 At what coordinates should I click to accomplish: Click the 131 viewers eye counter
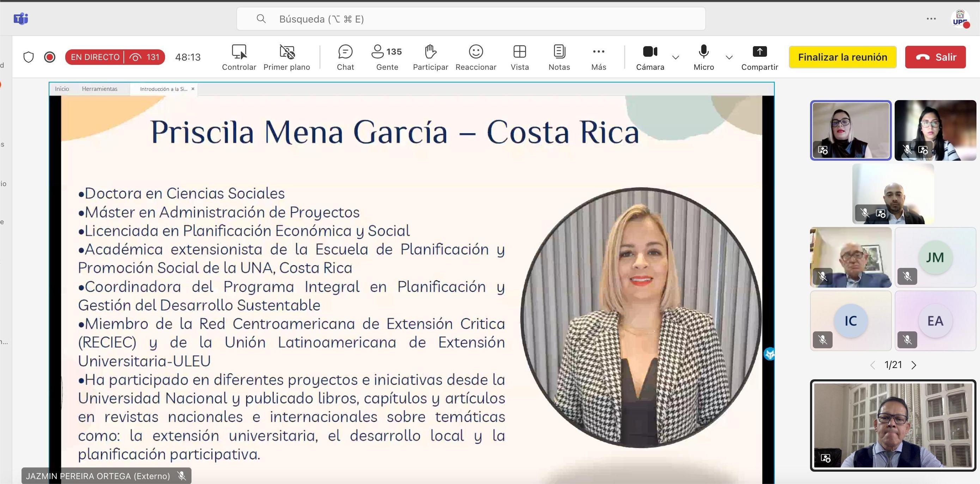click(x=145, y=57)
